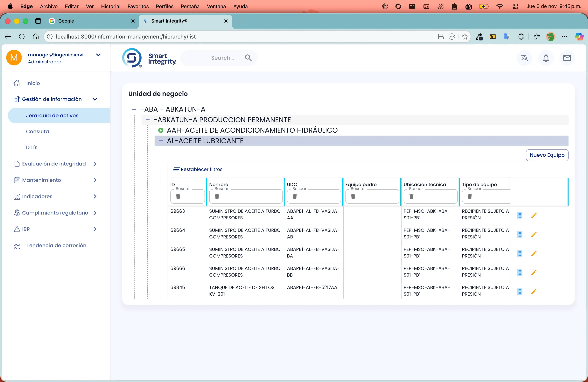
Task: Expand AAH-ACEITE DE ACONDICIONAMIENTO HIDRÁULICO node
Action: click(x=161, y=130)
